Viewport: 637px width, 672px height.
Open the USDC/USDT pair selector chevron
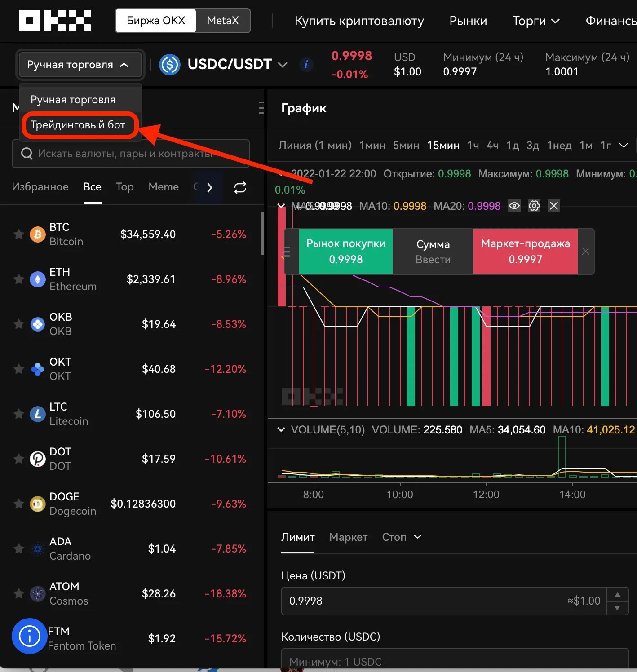pyautogui.click(x=283, y=65)
